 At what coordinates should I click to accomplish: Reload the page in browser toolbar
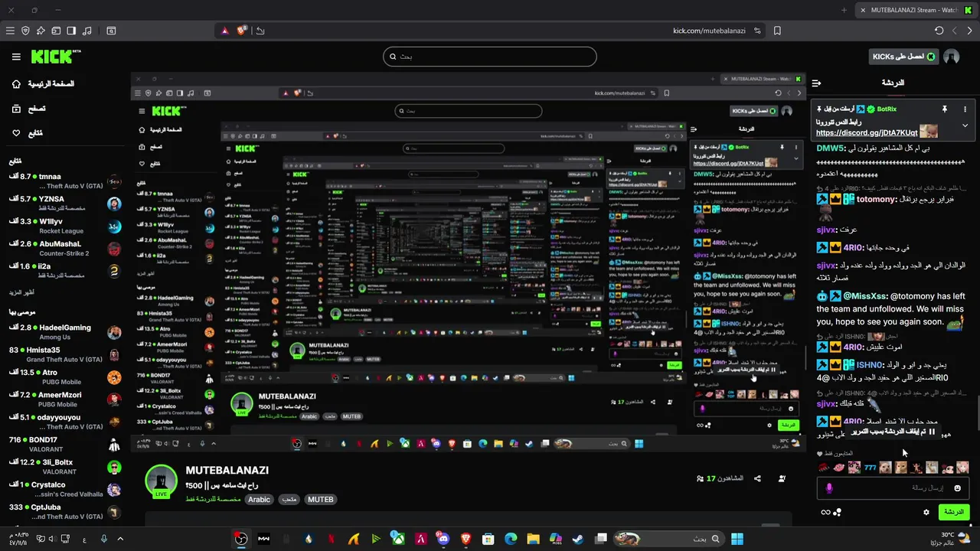tap(939, 31)
